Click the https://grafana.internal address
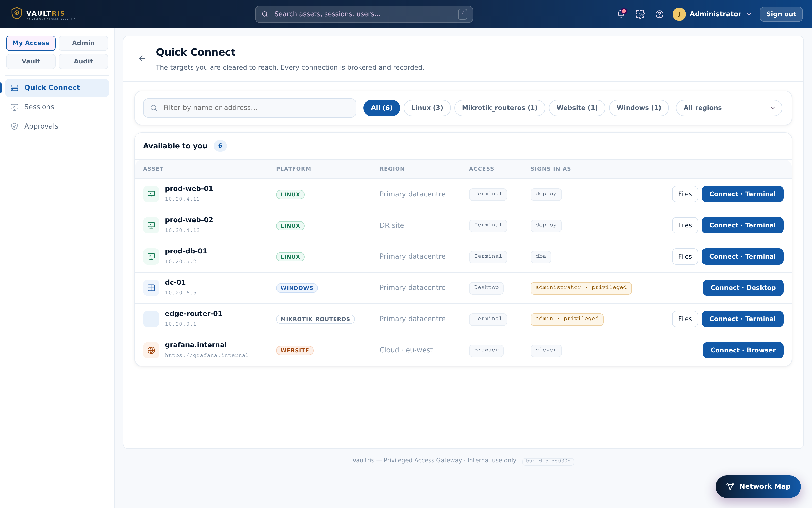Image resolution: width=812 pixels, height=508 pixels. click(x=207, y=355)
